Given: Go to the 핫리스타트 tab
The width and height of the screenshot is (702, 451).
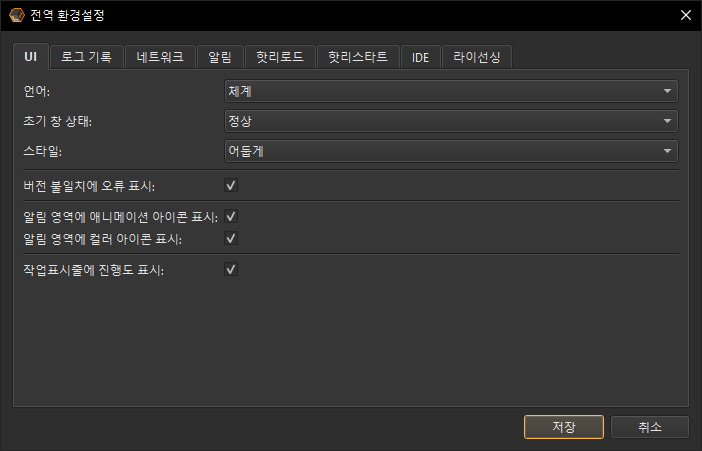Looking at the screenshot, I should 358,57.
